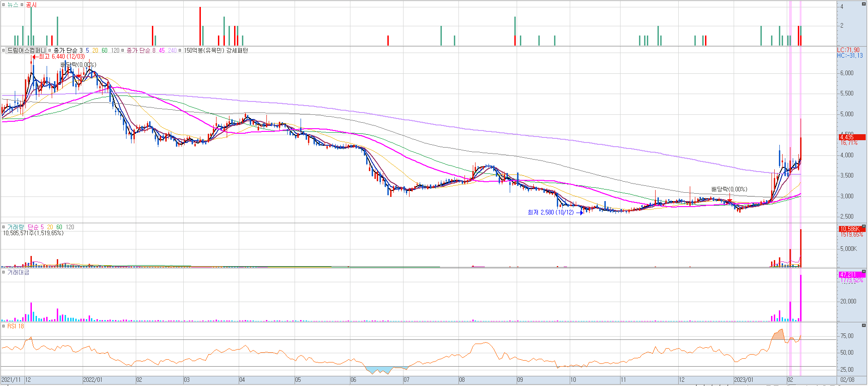Image resolution: width=868 pixels, height=386 pixels.
Task: Select the 공시 legend label
Action: (31, 5)
